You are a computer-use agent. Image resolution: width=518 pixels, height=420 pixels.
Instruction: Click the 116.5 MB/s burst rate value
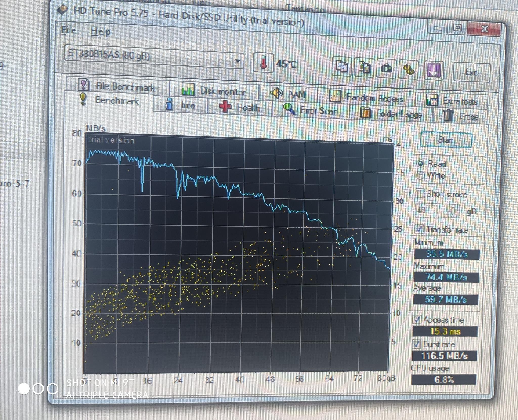[444, 356]
